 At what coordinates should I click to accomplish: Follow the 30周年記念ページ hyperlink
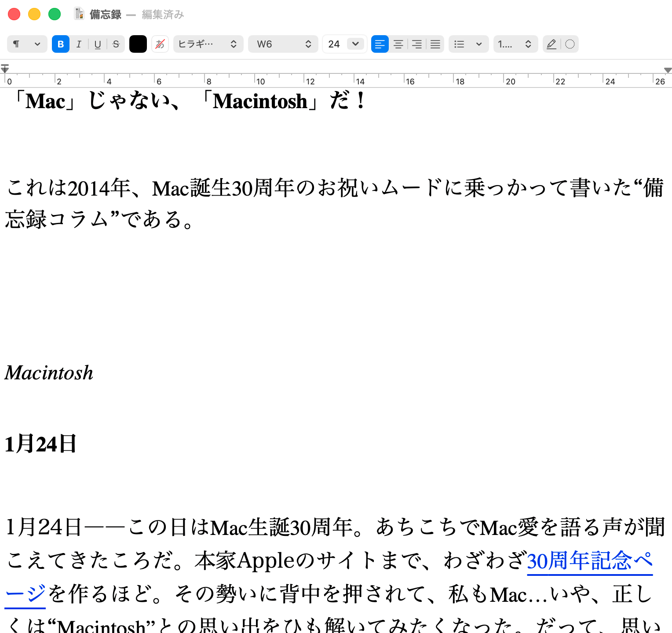click(589, 561)
